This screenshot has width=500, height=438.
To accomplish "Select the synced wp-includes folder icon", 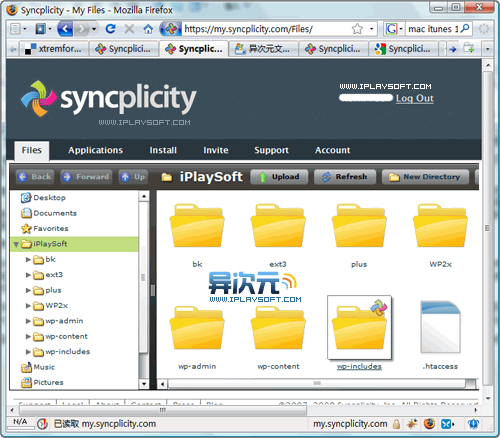I will pos(359,328).
